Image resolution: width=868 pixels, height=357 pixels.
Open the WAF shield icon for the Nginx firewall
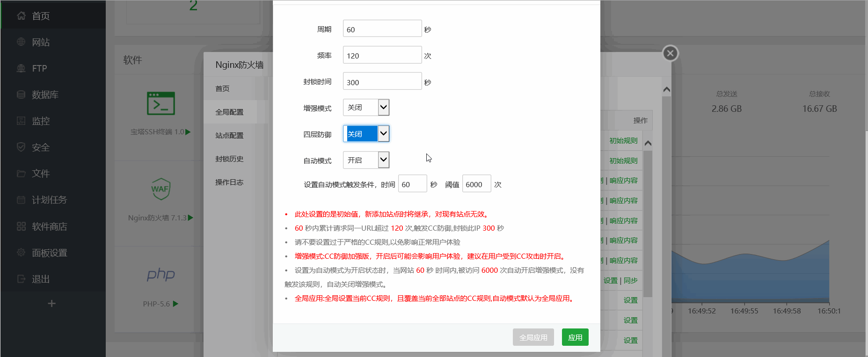[x=160, y=189]
